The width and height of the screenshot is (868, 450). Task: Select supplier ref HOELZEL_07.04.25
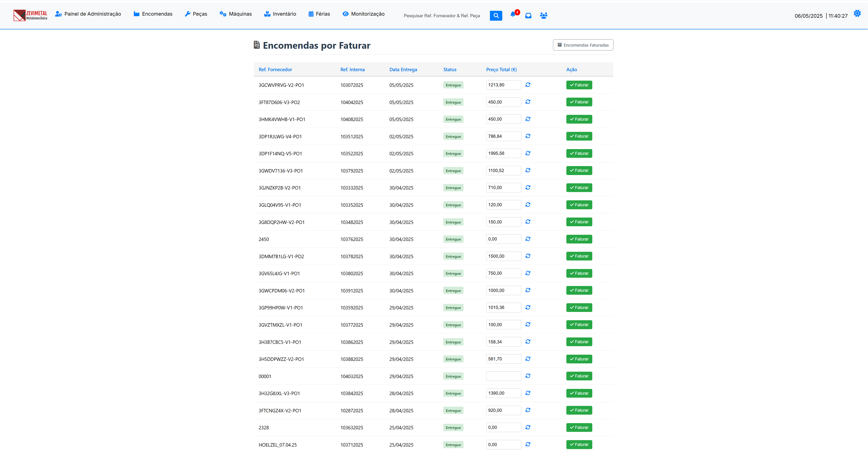click(278, 445)
